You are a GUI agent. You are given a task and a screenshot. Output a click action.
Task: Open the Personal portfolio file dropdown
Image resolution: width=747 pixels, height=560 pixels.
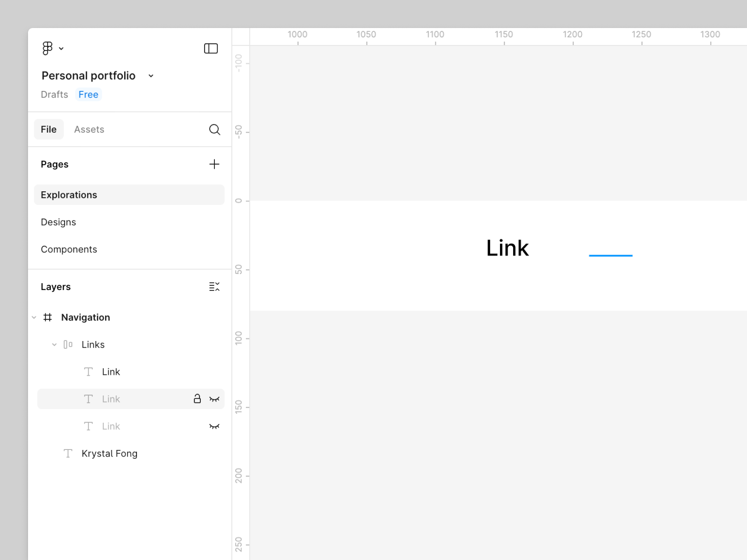point(151,76)
